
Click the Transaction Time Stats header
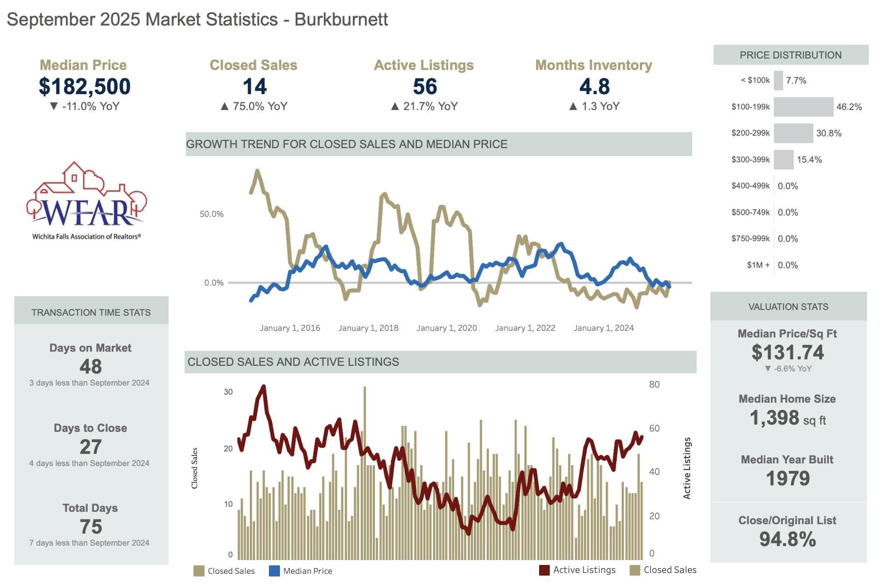(x=91, y=313)
